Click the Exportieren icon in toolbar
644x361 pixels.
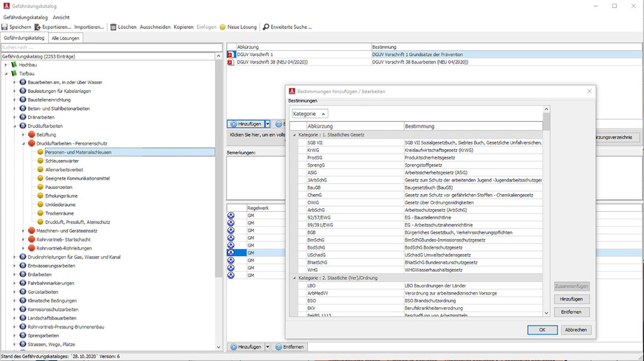tap(37, 27)
